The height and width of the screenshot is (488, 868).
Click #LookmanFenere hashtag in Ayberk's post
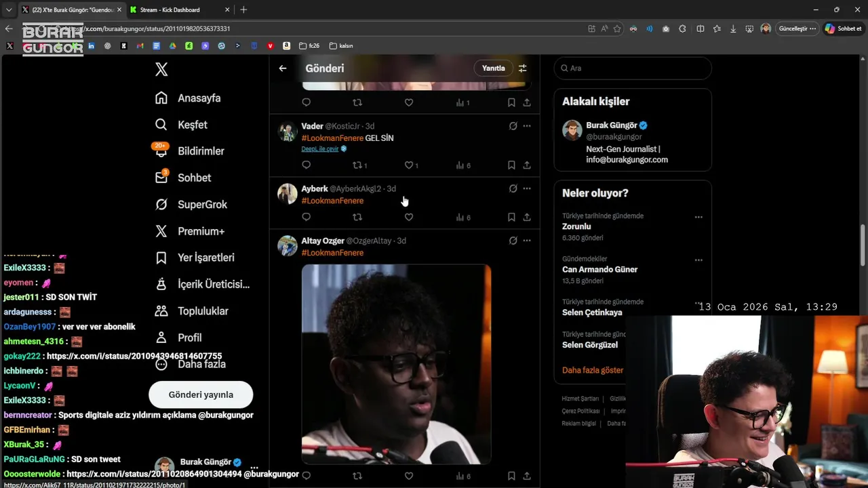click(x=332, y=201)
